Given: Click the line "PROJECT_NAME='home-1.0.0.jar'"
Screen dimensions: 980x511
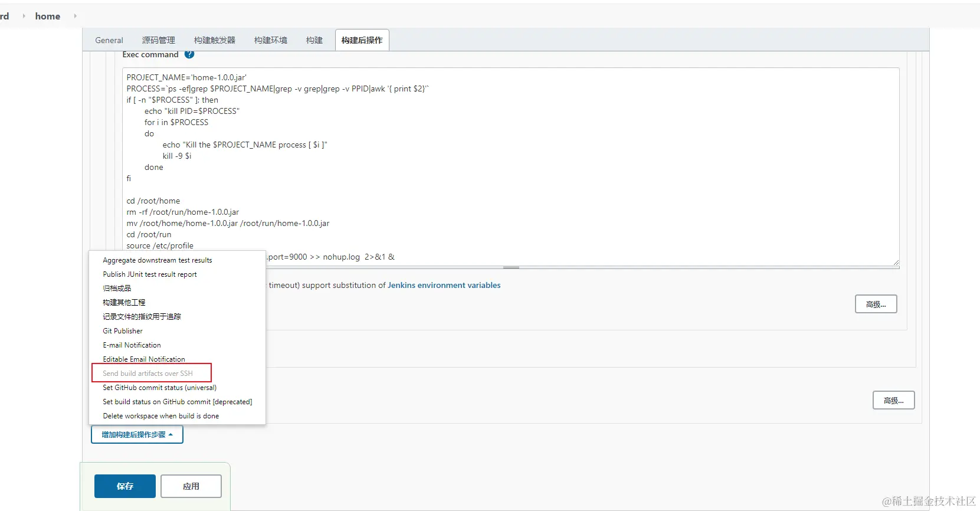Looking at the screenshot, I should [186, 77].
